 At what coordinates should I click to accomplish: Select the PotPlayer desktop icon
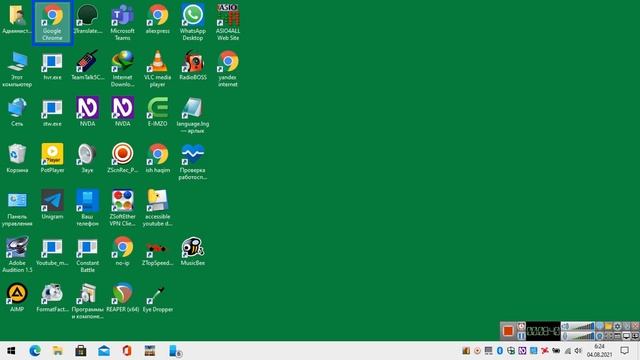52,158
